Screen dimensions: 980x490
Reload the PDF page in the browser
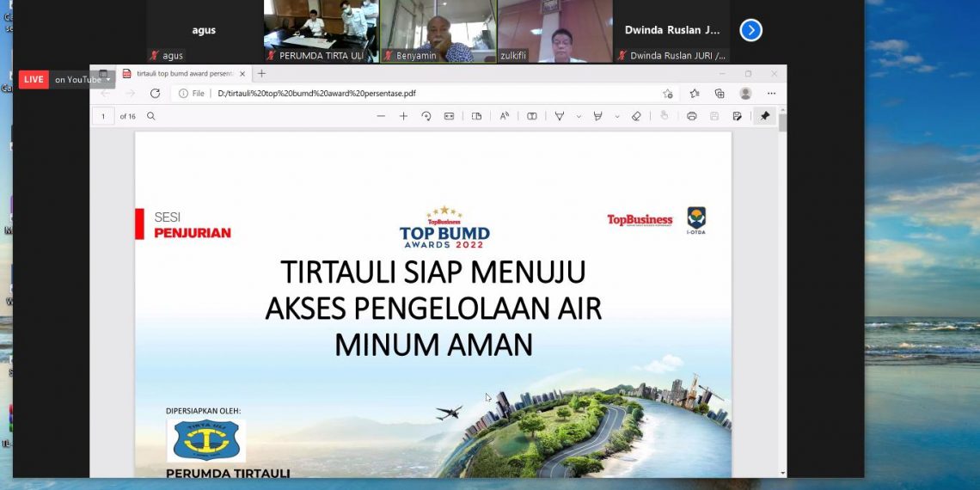point(155,93)
